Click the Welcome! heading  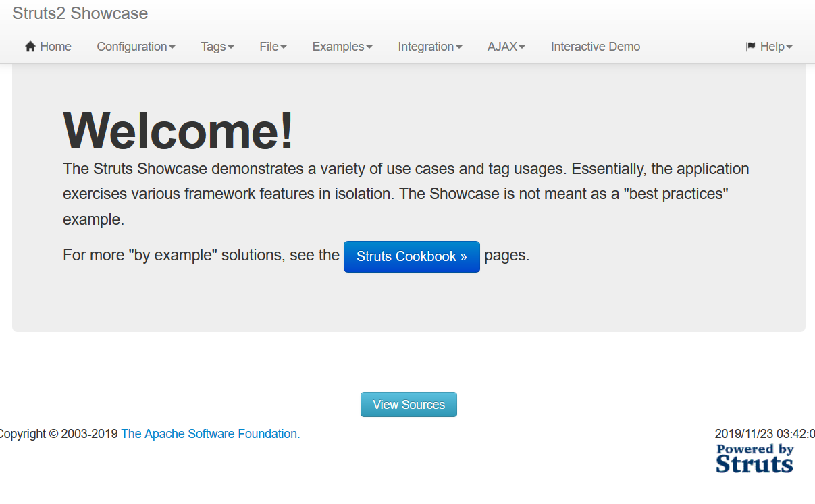click(x=178, y=130)
